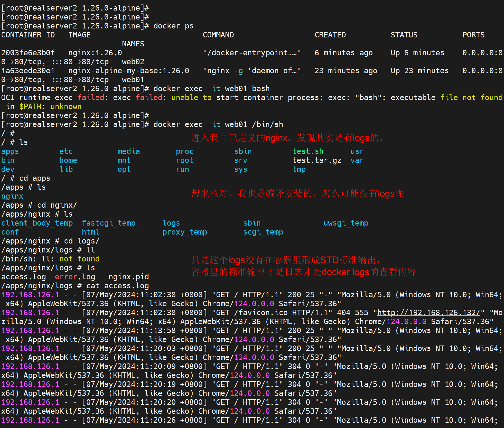
Task: Click the PORTS column header
Action: [x=473, y=35]
